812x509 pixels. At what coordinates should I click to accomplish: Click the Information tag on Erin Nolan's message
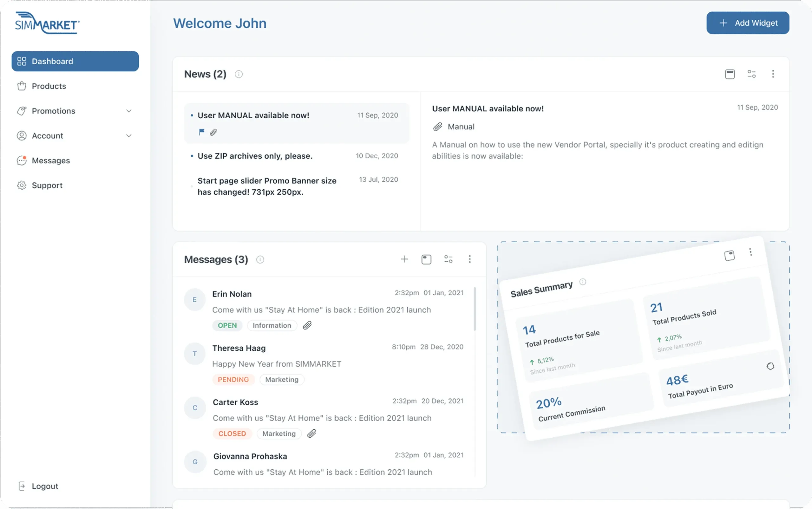point(272,325)
